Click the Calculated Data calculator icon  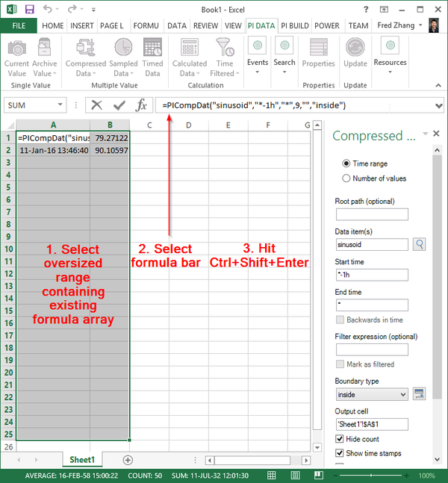pyautogui.click(x=190, y=47)
